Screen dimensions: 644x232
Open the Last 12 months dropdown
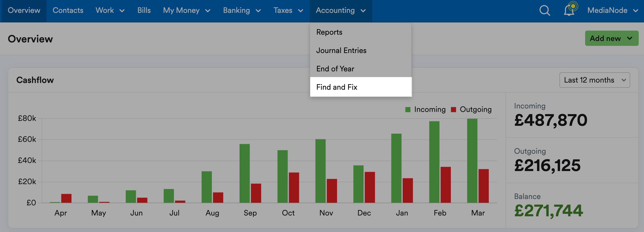click(x=595, y=80)
